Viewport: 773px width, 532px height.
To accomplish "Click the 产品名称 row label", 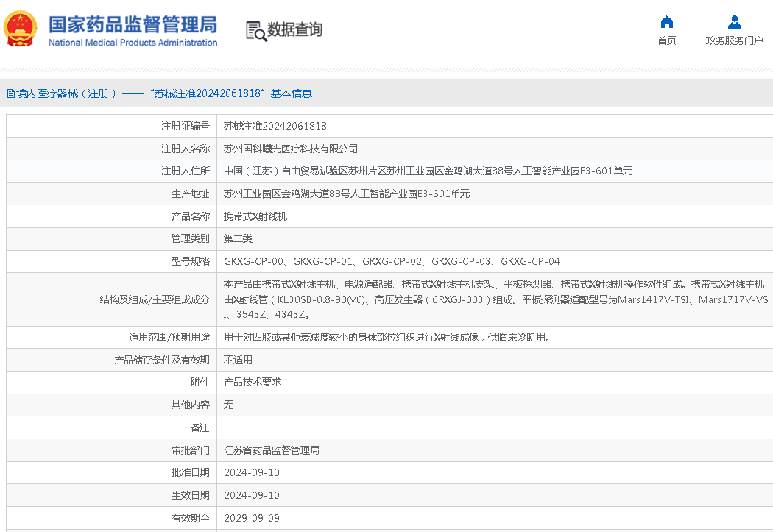I will [x=190, y=216].
